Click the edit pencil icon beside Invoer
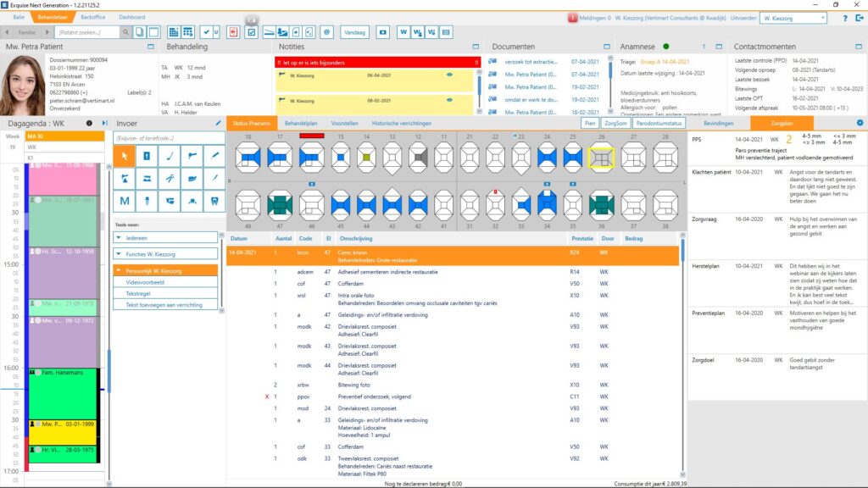868x488 pixels. pyautogui.click(x=218, y=124)
